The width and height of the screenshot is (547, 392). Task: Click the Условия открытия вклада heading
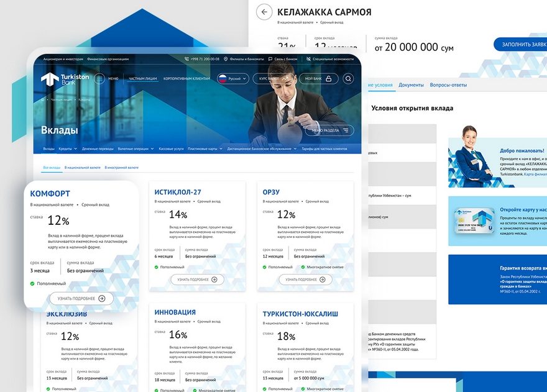coord(412,108)
